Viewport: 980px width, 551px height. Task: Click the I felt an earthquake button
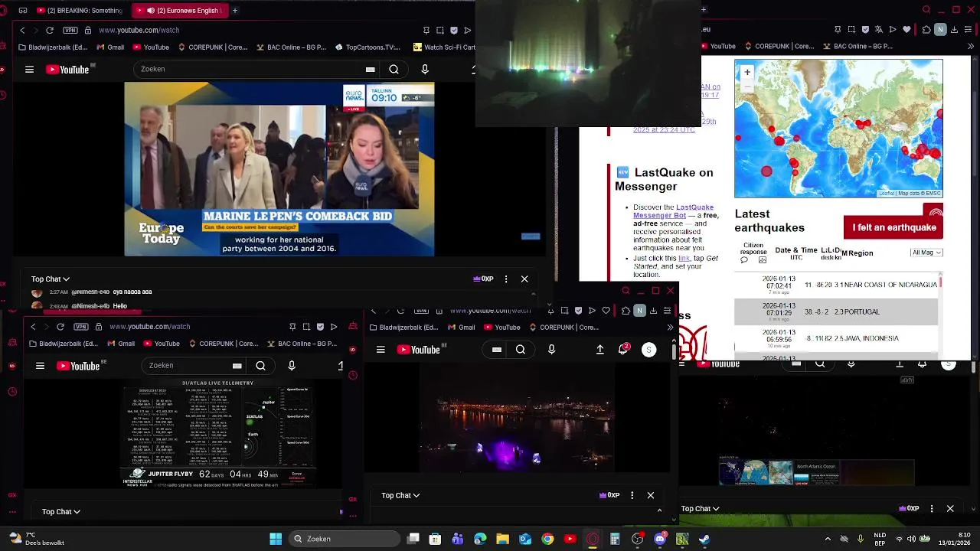click(x=893, y=227)
